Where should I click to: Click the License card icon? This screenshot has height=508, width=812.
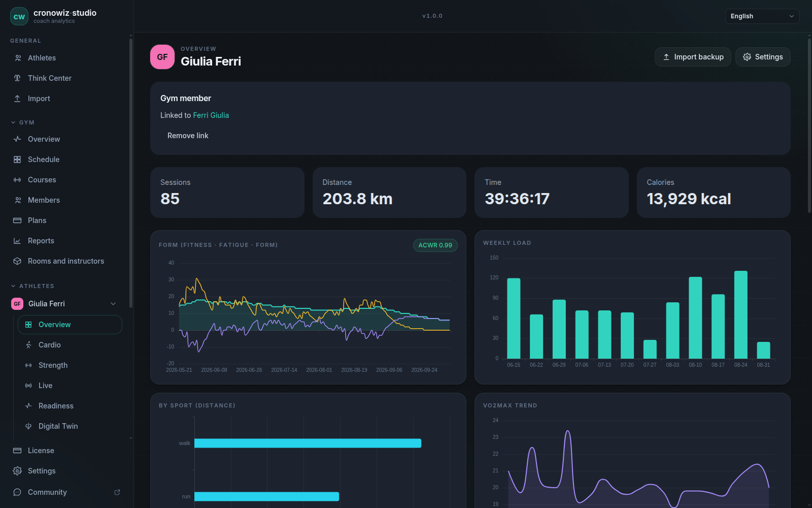pyautogui.click(x=17, y=451)
